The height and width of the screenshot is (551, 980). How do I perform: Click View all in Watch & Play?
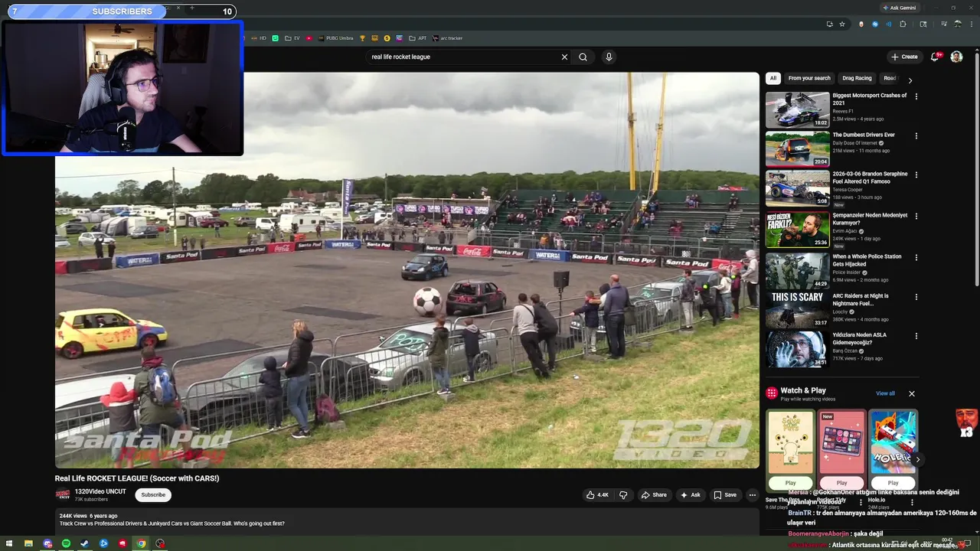885,393
